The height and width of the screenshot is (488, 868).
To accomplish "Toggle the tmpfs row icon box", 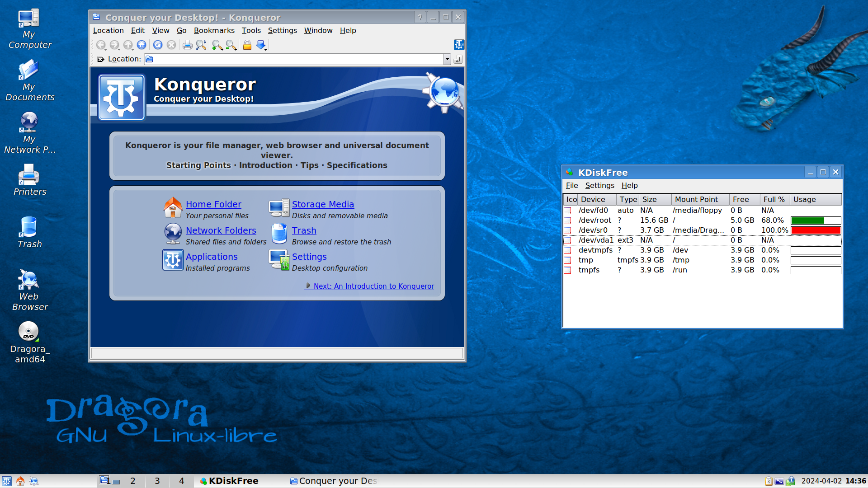I will (568, 270).
